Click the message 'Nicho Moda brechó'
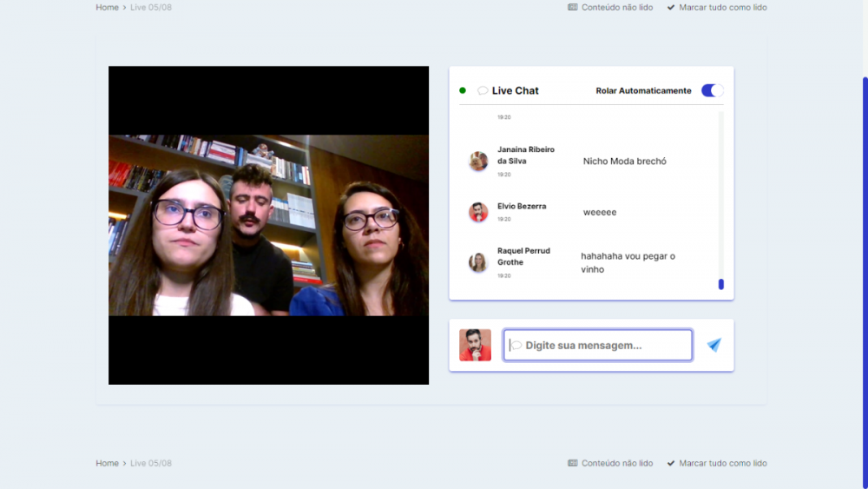The width and height of the screenshot is (868, 489). pyautogui.click(x=624, y=161)
